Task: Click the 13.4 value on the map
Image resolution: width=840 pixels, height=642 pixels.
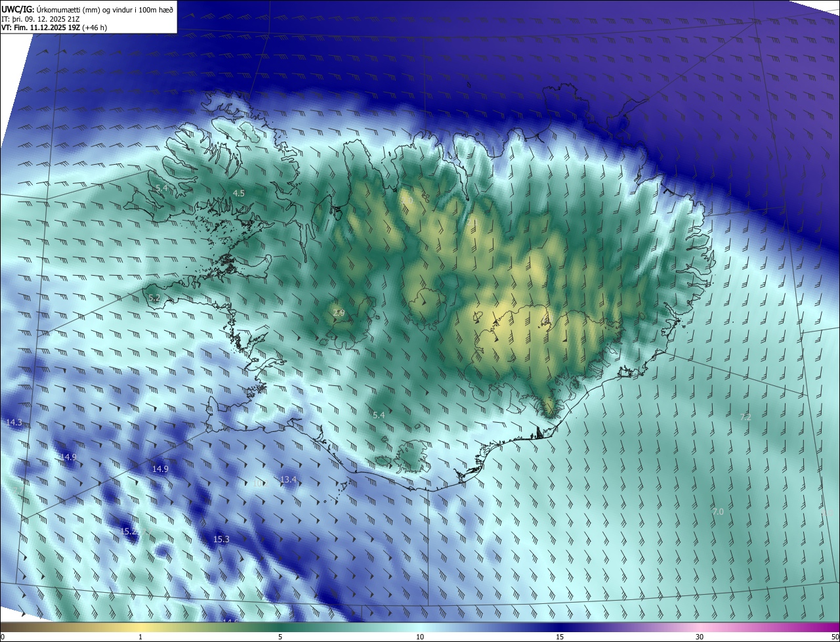Action: pos(288,480)
